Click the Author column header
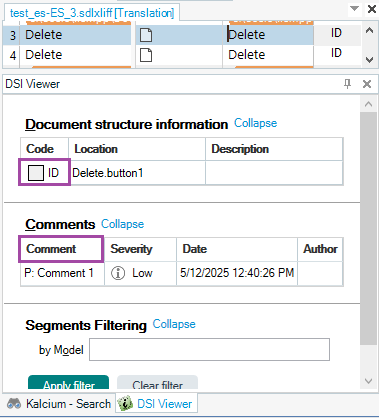 (320, 249)
